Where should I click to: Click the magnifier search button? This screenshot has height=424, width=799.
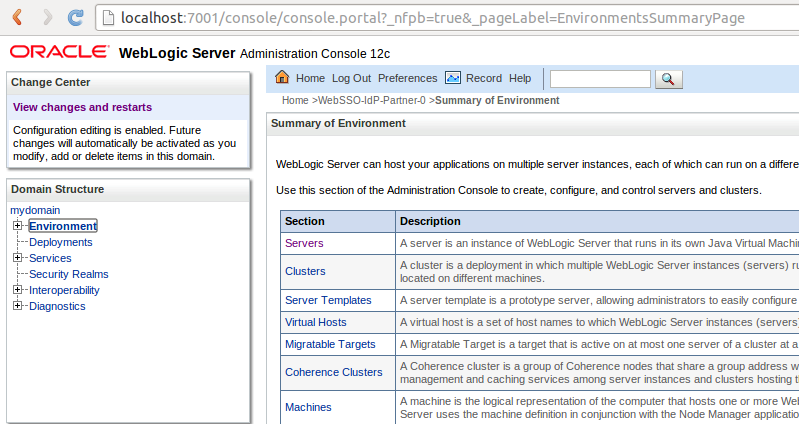point(668,79)
